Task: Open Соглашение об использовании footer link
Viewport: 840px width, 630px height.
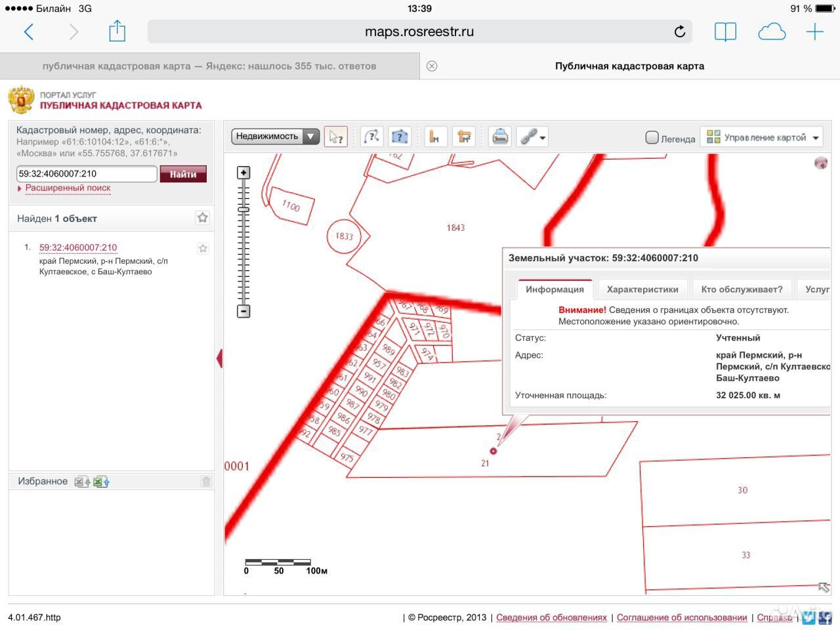Action: pos(682,618)
